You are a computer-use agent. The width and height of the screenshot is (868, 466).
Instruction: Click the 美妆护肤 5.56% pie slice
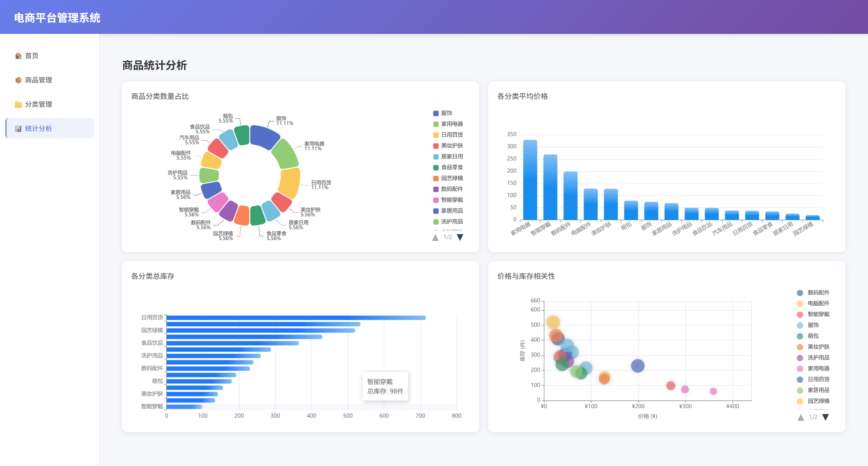pos(281,202)
